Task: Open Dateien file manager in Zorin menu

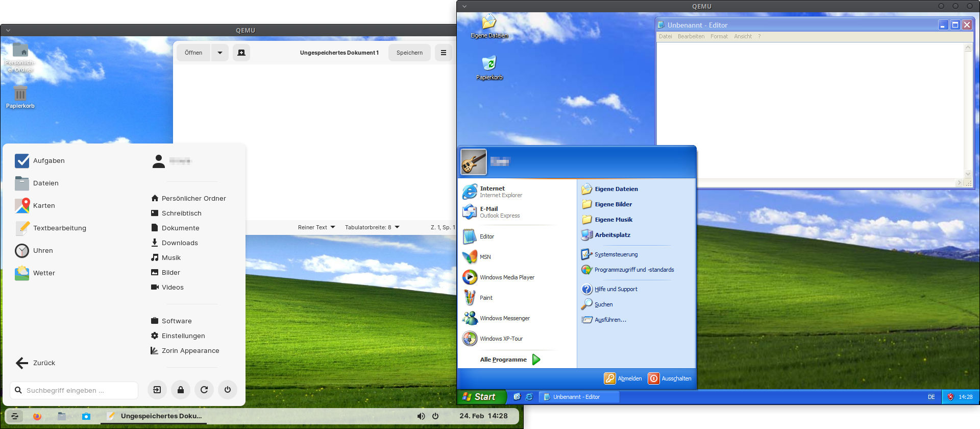Action: 37,183
